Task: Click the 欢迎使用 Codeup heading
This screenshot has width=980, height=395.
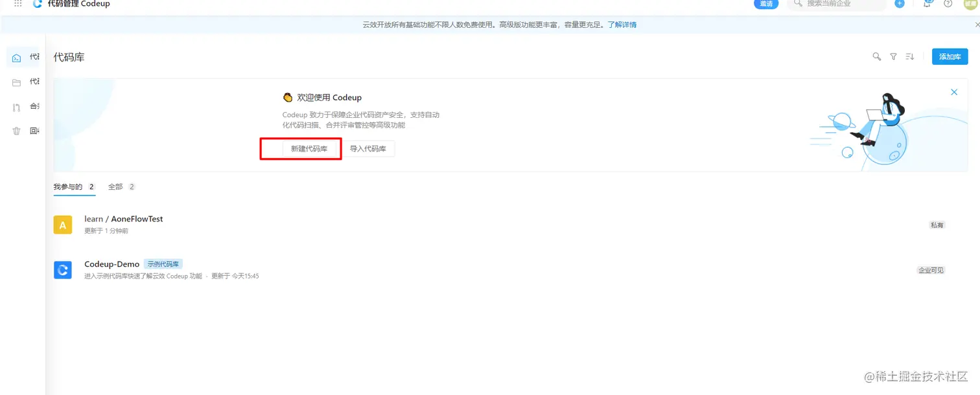Action: click(x=329, y=98)
